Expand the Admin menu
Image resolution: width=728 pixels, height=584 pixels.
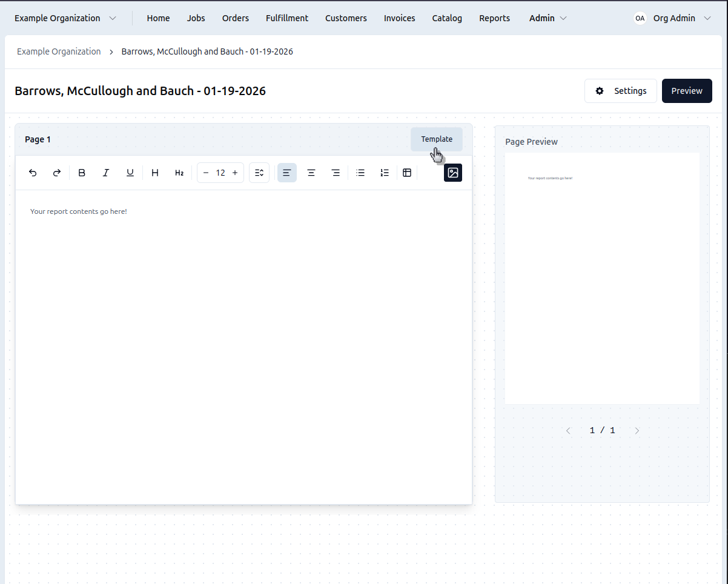(548, 18)
